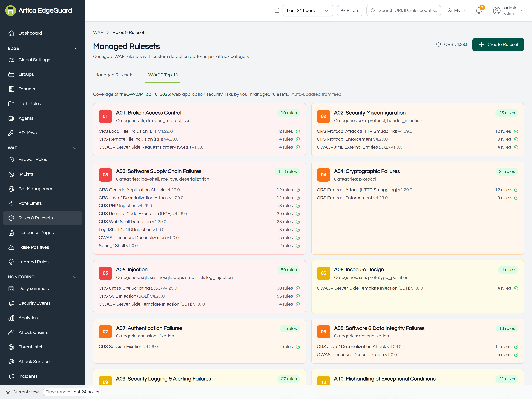The height and width of the screenshot is (399, 532).
Task: Click the False Positives warning icon
Action: click(11, 247)
